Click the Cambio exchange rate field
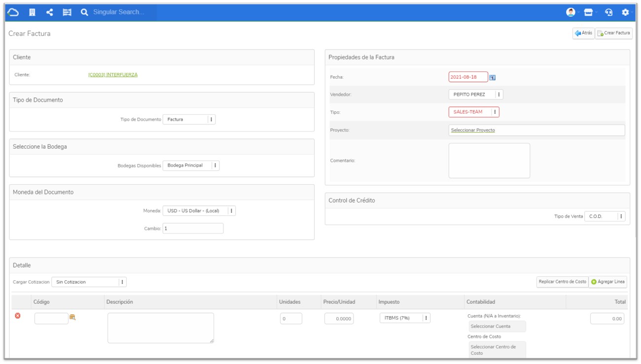This screenshot has width=641, height=364. click(193, 229)
